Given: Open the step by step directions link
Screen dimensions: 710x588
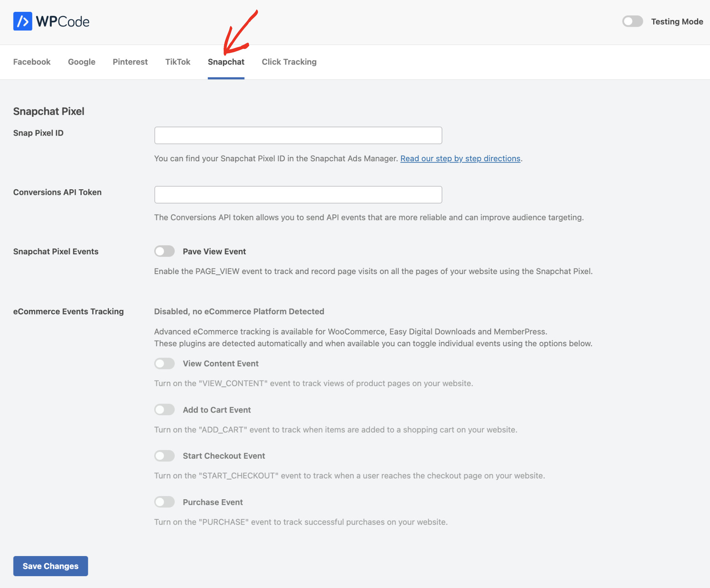Looking at the screenshot, I should (460, 159).
